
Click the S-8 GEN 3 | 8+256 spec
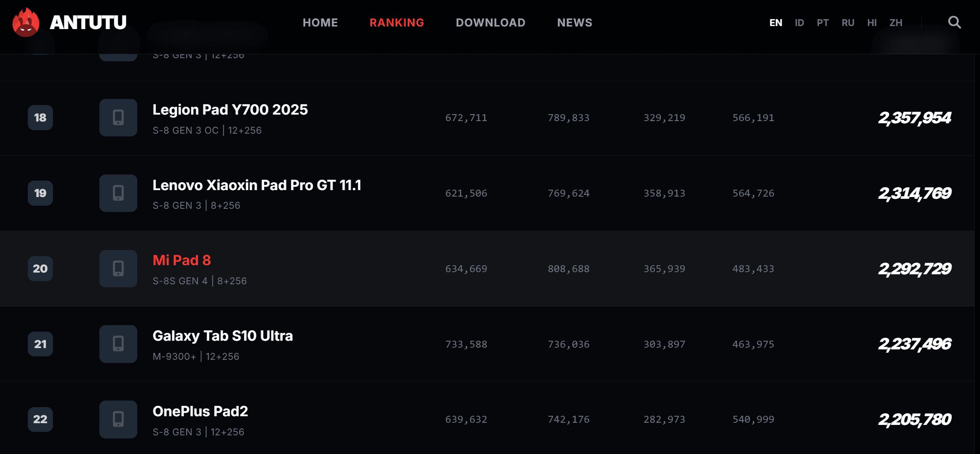click(196, 205)
